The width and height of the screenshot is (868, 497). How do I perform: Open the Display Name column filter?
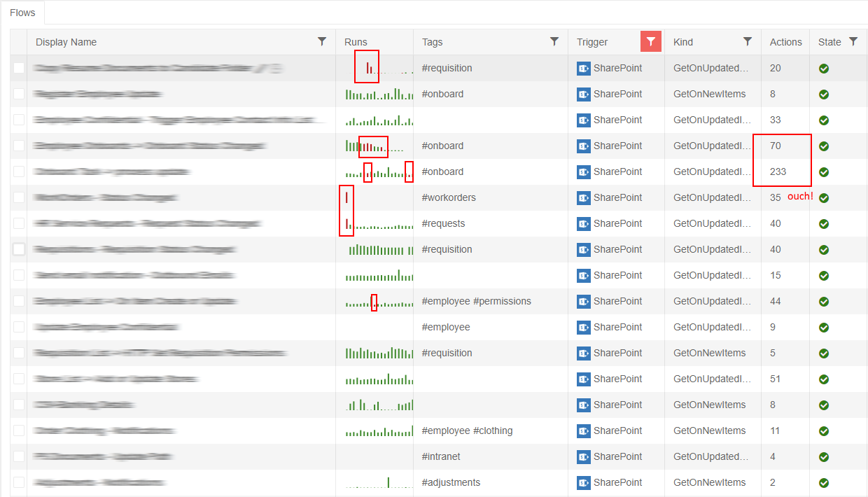(322, 42)
